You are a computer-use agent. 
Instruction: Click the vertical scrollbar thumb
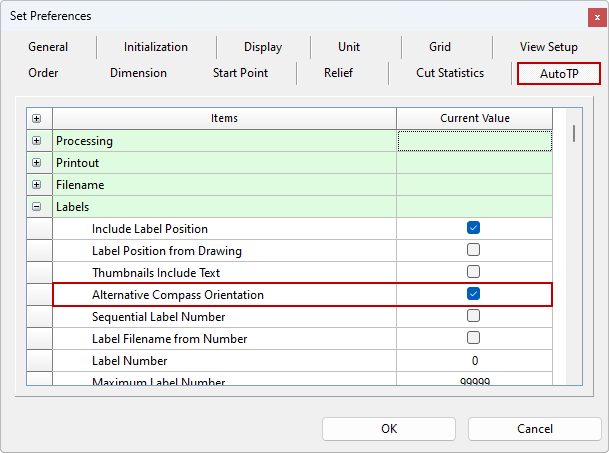pos(573,134)
